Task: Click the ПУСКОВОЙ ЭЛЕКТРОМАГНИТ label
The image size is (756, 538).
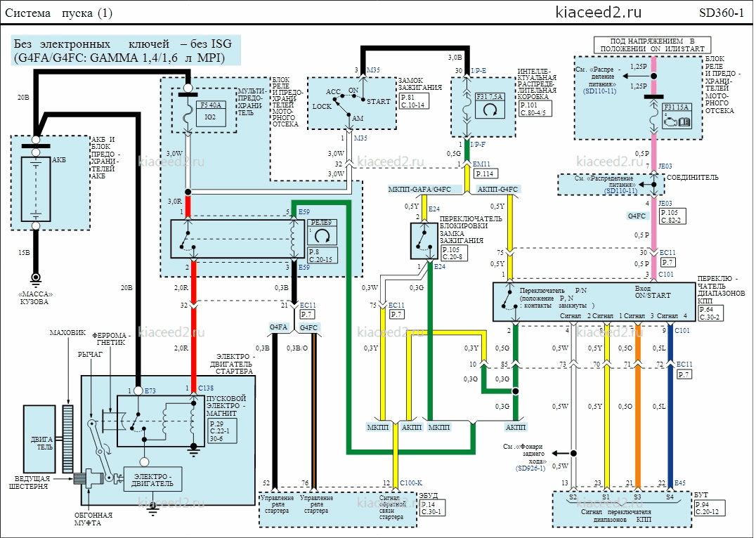Action: 226,406
